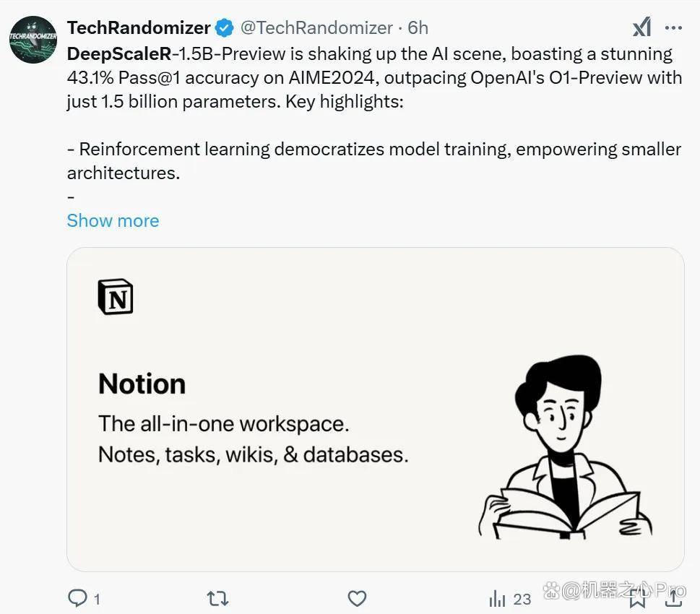Image resolution: width=700 pixels, height=614 pixels.
Task: Click the 23 views count
Action: click(x=522, y=599)
